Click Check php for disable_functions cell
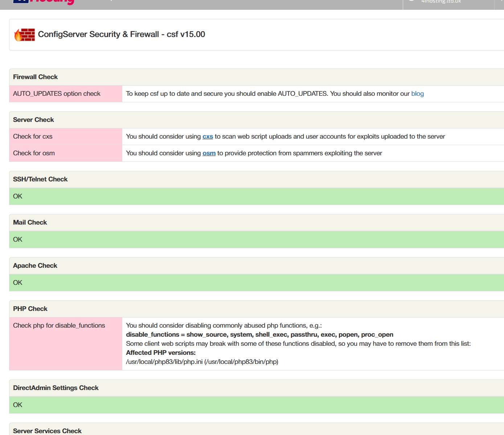The height and width of the screenshot is (435, 504). point(66,344)
